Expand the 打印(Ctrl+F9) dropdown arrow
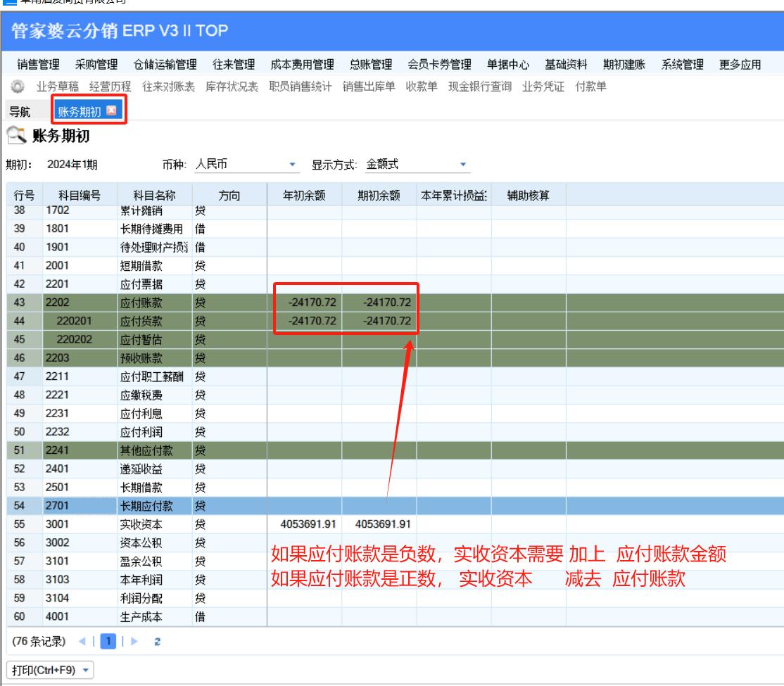The width and height of the screenshot is (784, 686). [x=86, y=670]
